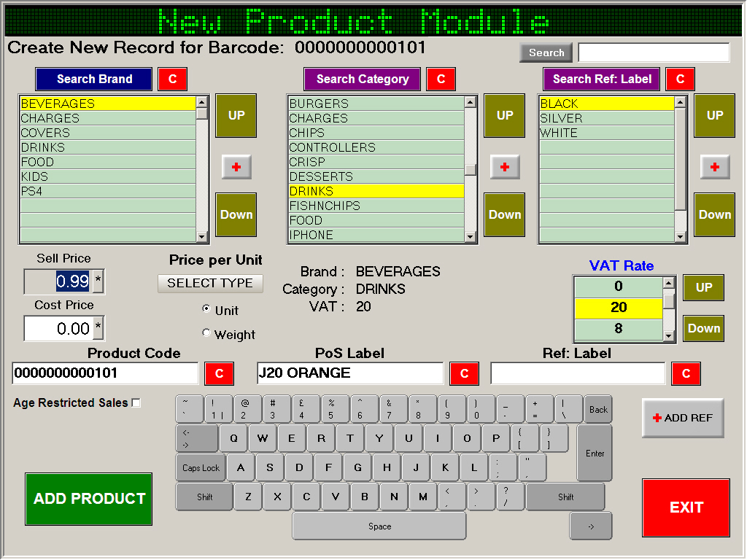Clear the Search Brand filter with C
This screenshot has height=560, width=747.
pos(173,79)
